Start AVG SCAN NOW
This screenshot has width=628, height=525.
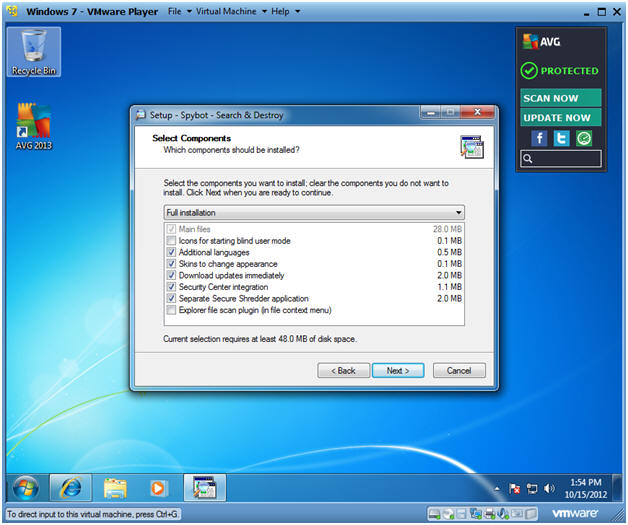(560, 98)
